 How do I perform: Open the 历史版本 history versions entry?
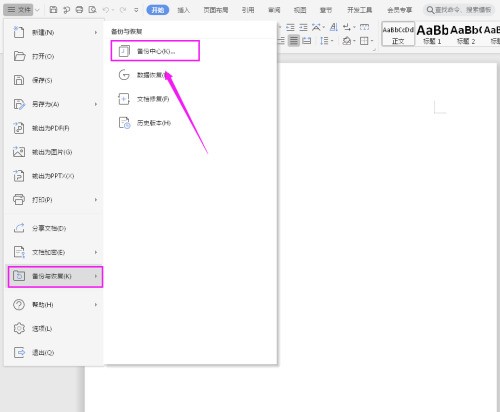(x=155, y=123)
